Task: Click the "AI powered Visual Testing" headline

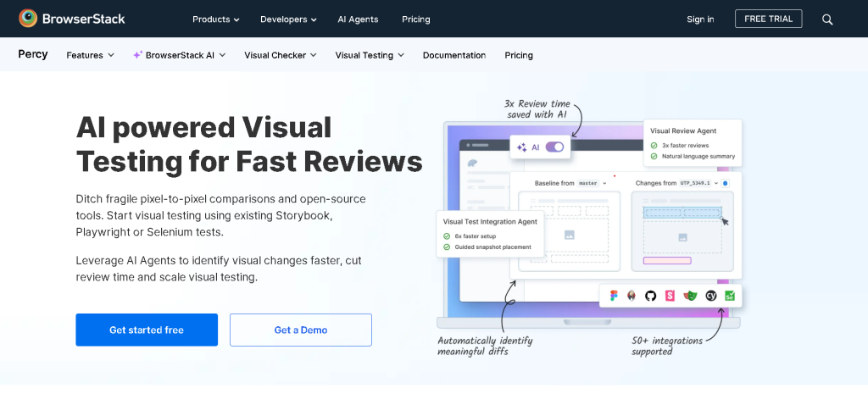Action: (x=249, y=144)
